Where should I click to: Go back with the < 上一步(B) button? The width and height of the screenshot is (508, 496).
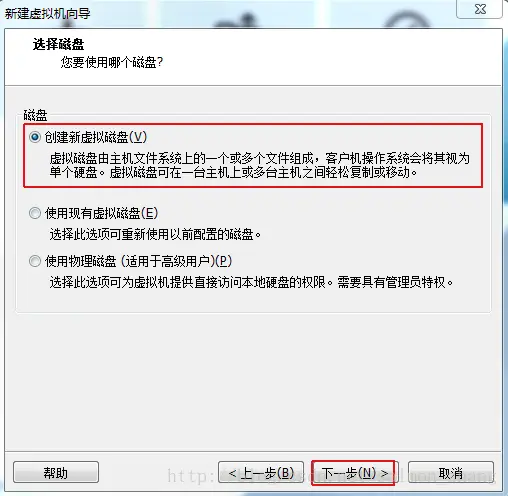pos(261,472)
